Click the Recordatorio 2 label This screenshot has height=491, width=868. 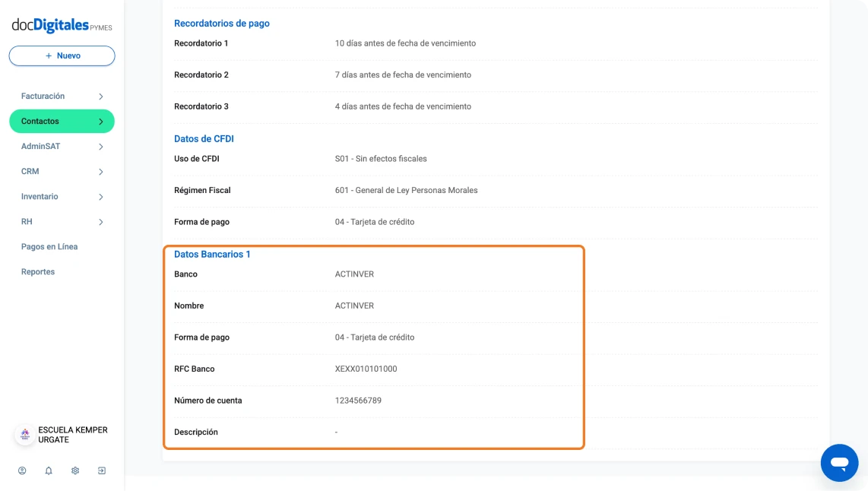pyautogui.click(x=201, y=74)
